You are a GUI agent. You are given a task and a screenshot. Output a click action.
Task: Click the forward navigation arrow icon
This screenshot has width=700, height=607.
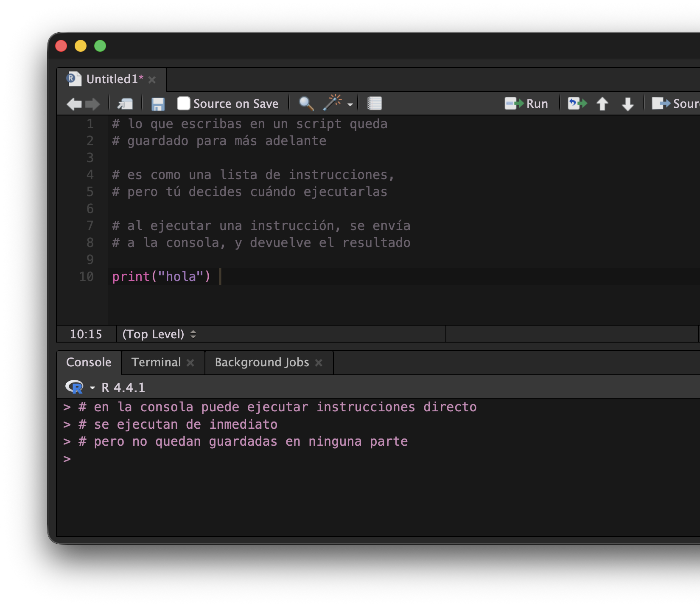[x=92, y=104]
